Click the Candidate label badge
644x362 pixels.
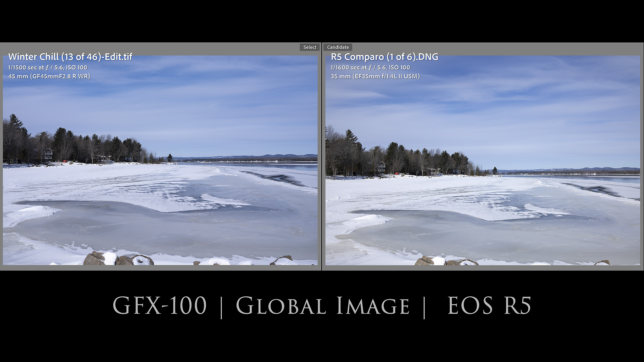tap(338, 47)
